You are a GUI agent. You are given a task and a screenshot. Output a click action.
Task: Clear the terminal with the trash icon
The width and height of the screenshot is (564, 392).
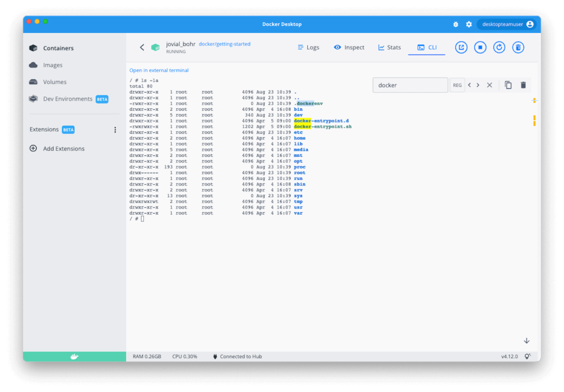523,84
